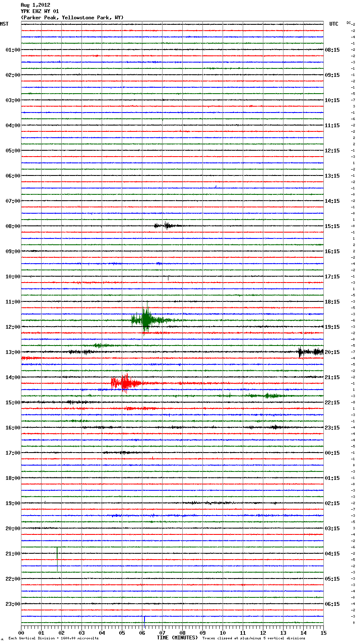Click the 23:00 MST hour label

(13, 604)
